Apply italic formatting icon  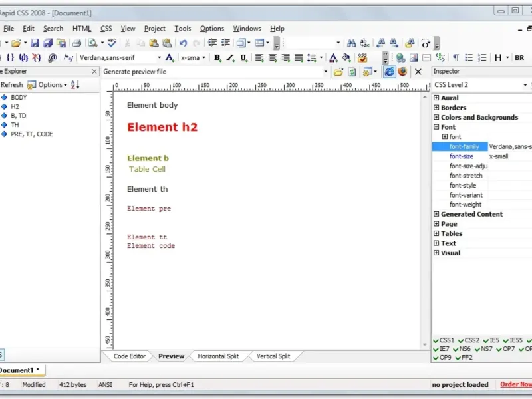pos(230,58)
